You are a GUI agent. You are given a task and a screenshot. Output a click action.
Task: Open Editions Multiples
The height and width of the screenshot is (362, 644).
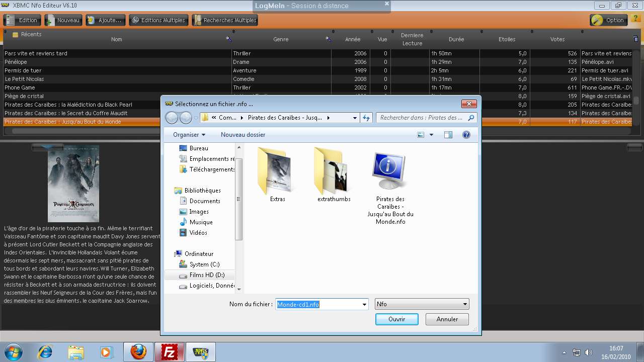click(x=158, y=20)
